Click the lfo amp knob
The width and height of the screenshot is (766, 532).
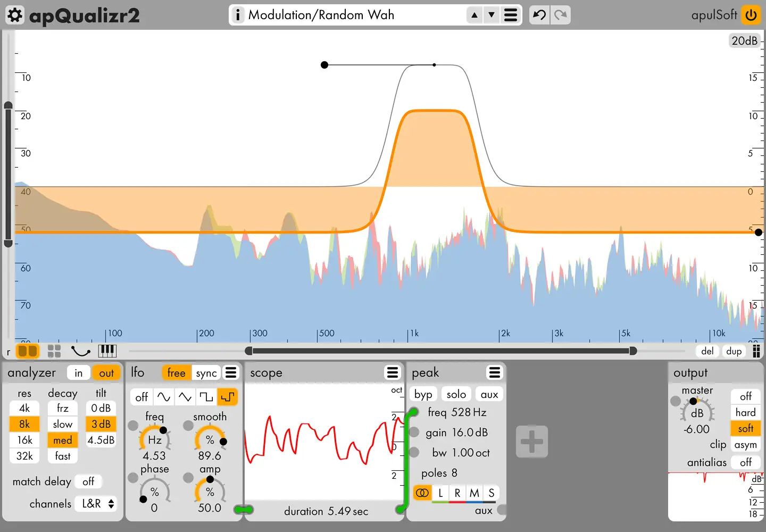click(210, 491)
